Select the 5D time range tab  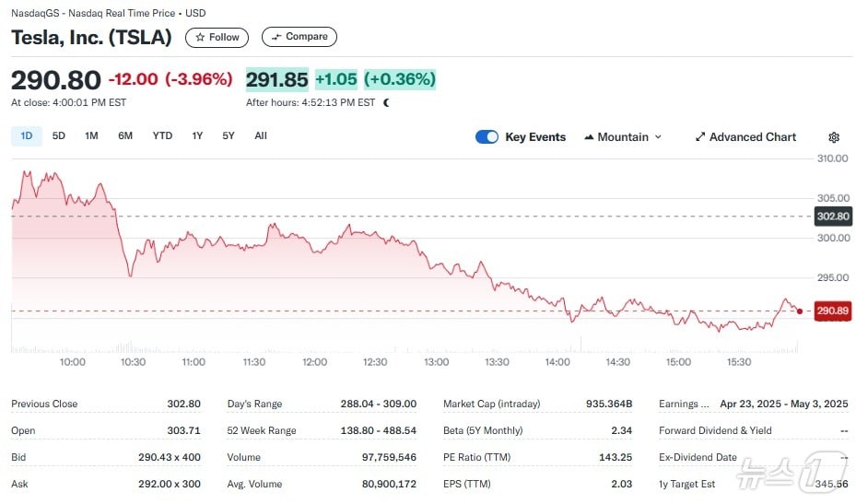(59, 135)
